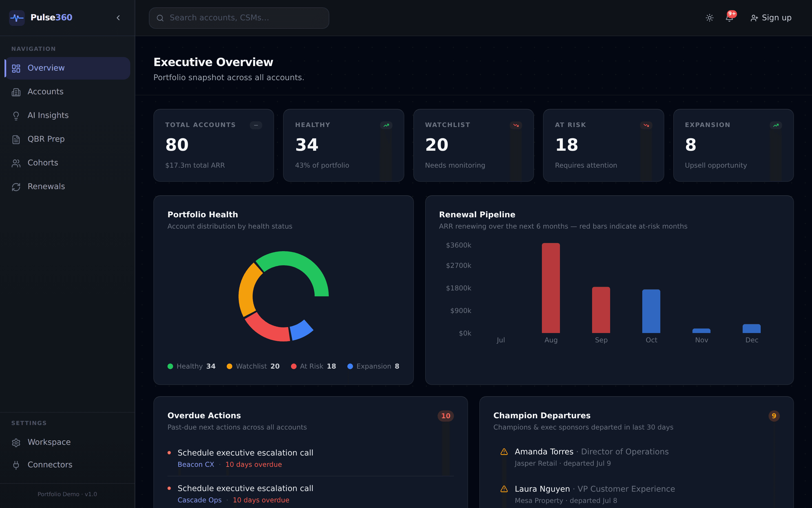Click the At Risk legend entry

tap(314, 366)
